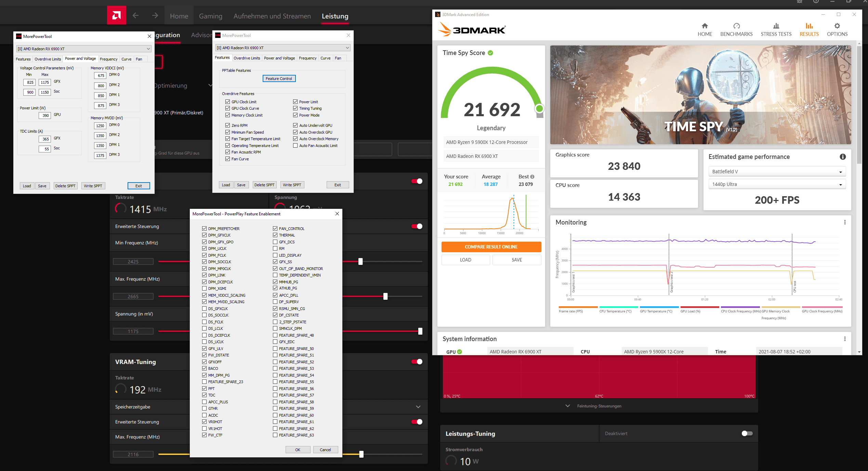Switch to Radeon Software Home tab
The height and width of the screenshot is (471, 868).
179,16
